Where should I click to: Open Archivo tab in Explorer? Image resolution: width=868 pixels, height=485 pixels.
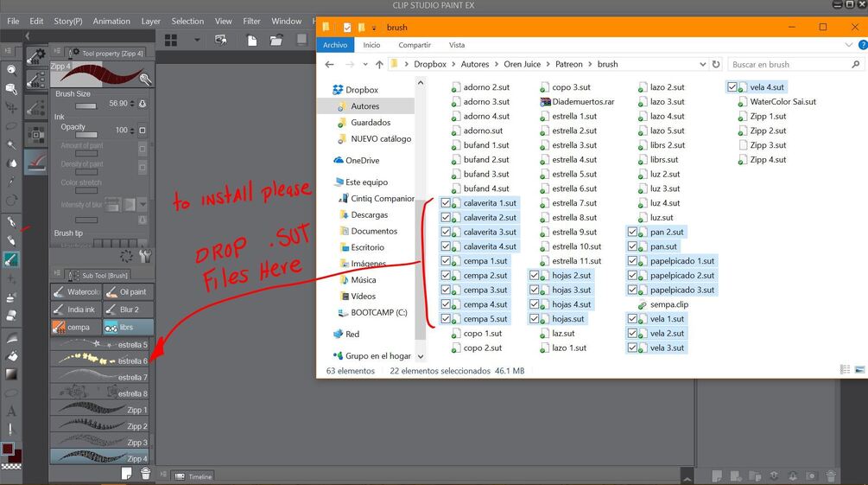[335, 45]
